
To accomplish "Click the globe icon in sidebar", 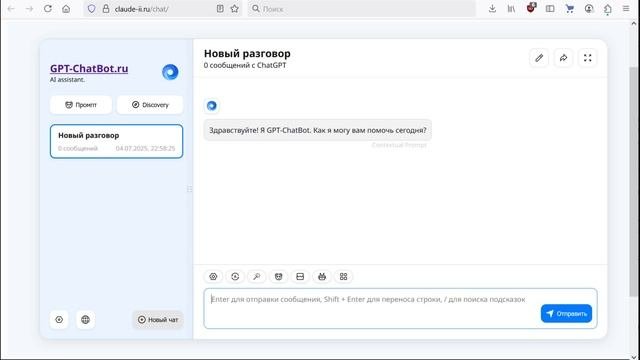I will pyautogui.click(x=85, y=320).
